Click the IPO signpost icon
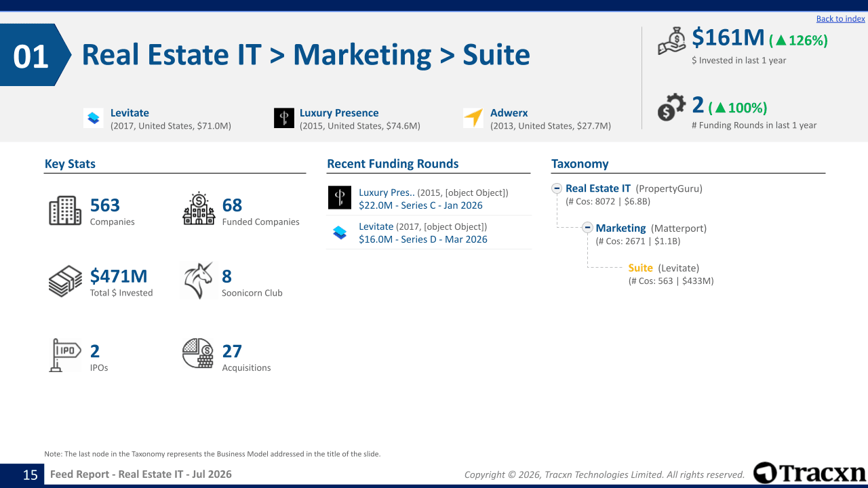 tap(65, 354)
